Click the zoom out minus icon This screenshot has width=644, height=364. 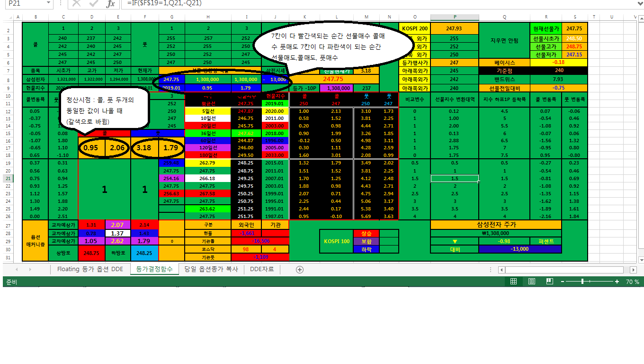563,282
